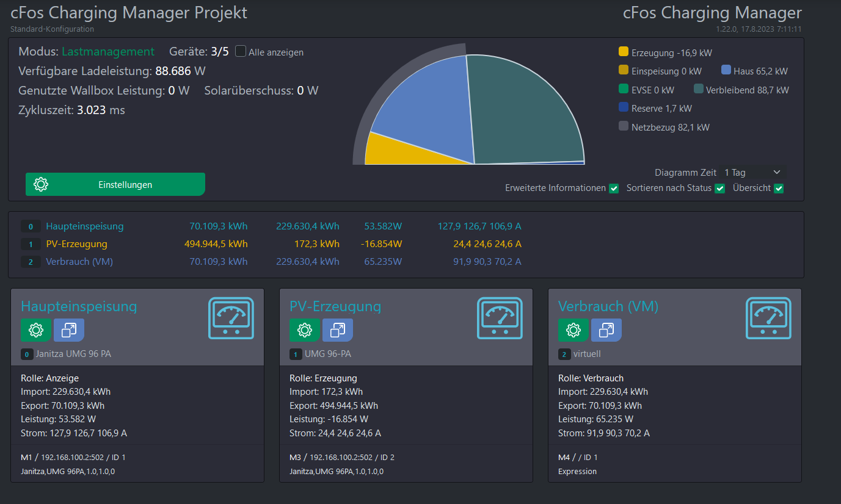Toggle the Alle anzeigen checkbox

pyautogui.click(x=241, y=52)
